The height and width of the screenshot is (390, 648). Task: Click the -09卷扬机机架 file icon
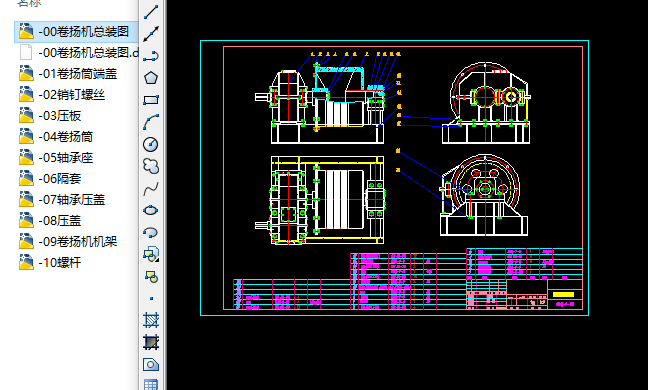coord(26,242)
